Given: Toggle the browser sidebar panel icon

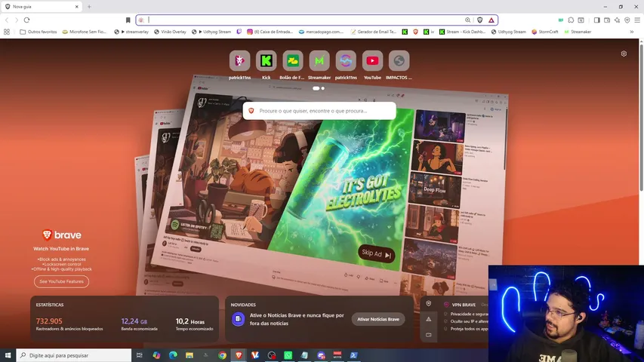Looking at the screenshot, I should (596, 20).
